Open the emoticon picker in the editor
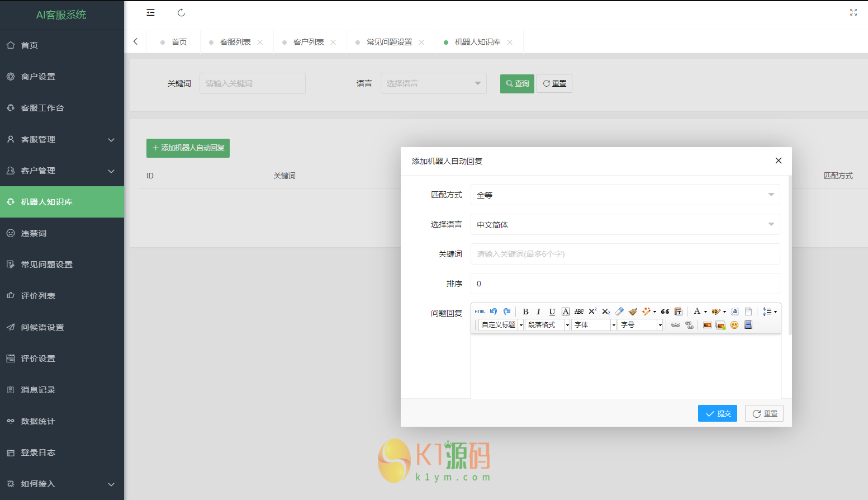The image size is (868, 500). click(x=734, y=325)
